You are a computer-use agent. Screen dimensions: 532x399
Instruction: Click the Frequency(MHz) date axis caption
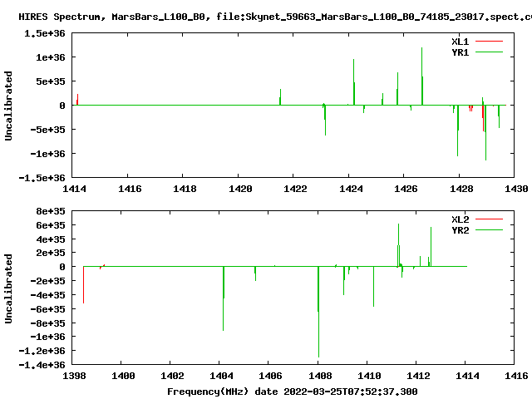(292, 392)
